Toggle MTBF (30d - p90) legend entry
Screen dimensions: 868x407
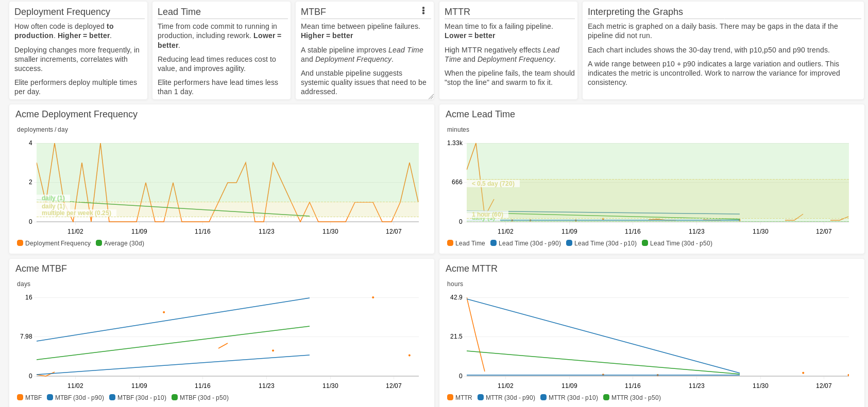click(x=75, y=398)
